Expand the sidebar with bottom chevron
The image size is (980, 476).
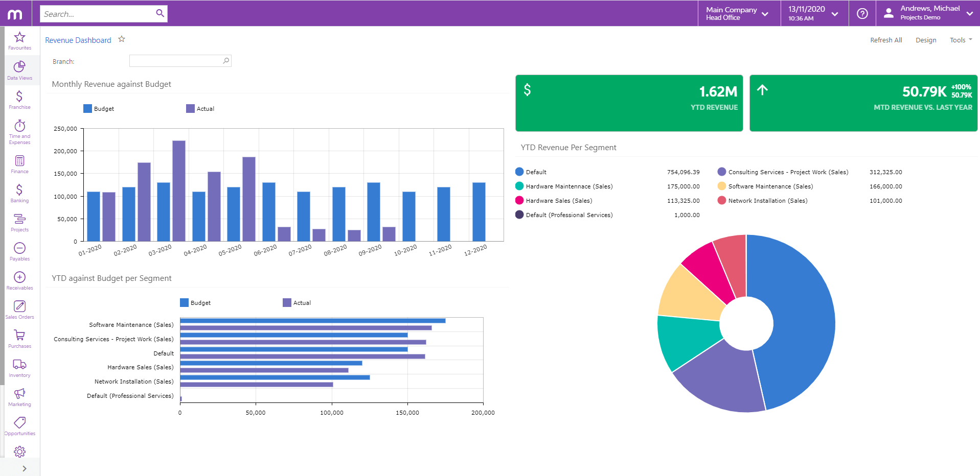(x=24, y=468)
